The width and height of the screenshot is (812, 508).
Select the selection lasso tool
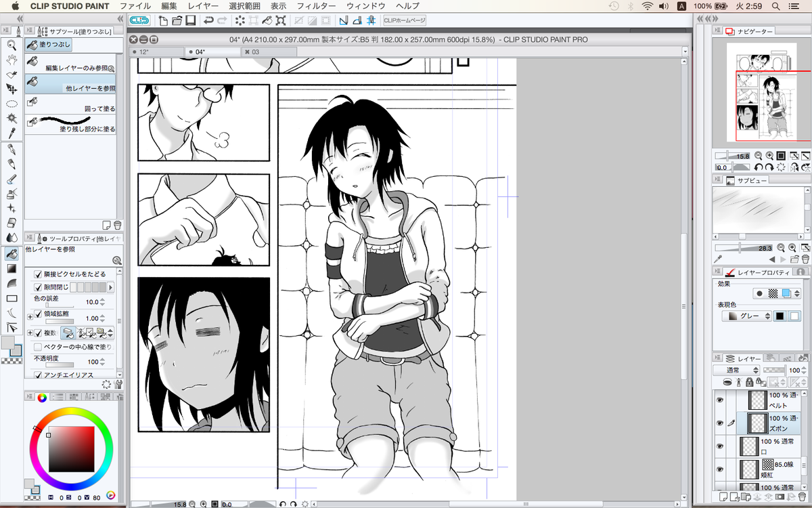pos(12,104)
